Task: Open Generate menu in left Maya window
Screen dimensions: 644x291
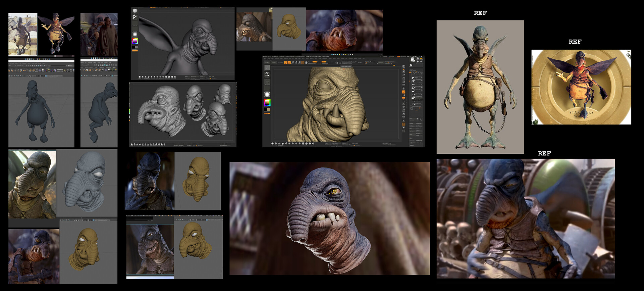Action: click(24, 63)
